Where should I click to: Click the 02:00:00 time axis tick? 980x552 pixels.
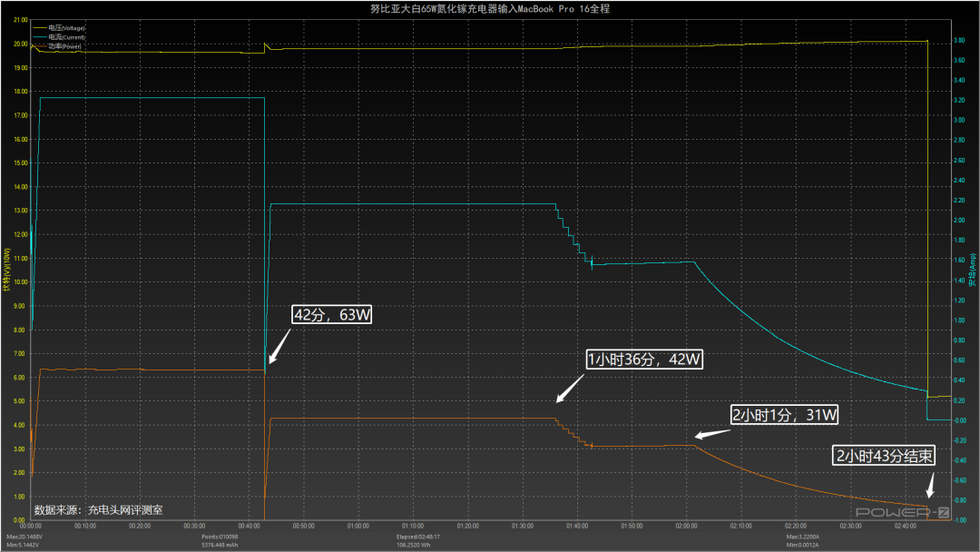686,526
